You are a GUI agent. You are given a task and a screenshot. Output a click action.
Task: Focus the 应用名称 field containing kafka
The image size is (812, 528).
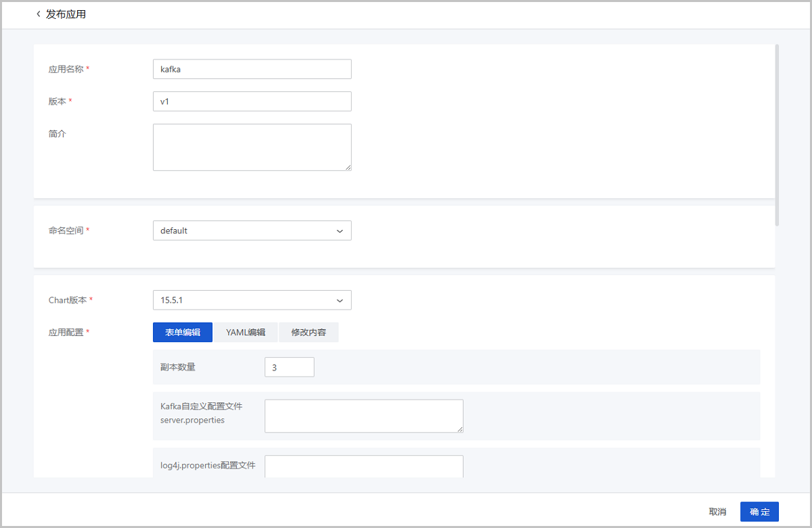[252, 69]
